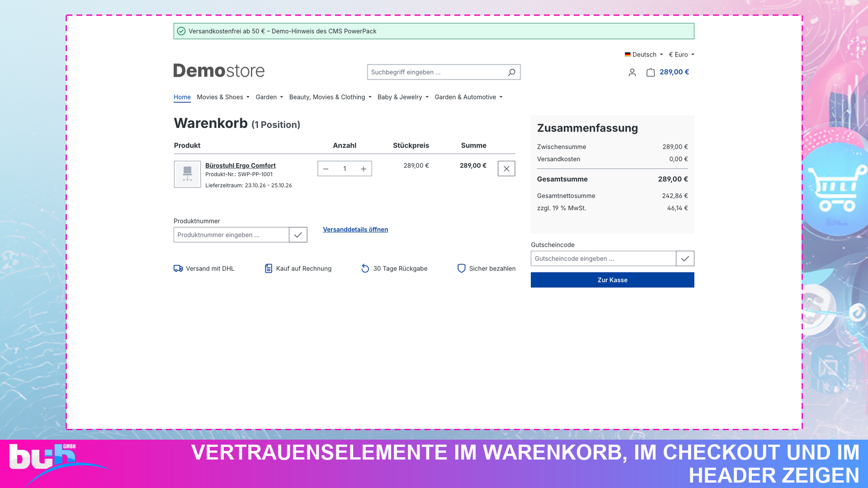Click the Produkt-Nr.: SWP-PP-1001 text
Image resolution: width=868 pixels, height=488 pixels.
(239, 174)
